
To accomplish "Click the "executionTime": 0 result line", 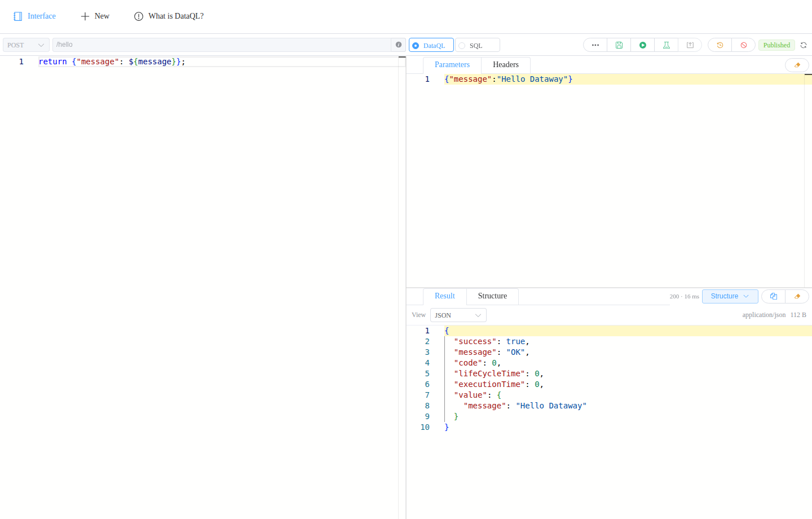I will 498,385.
